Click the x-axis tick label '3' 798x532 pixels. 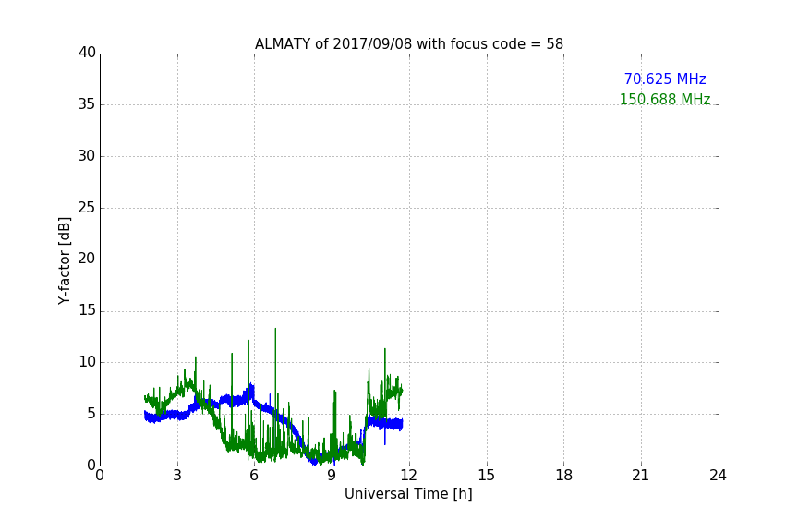[x=177, y=476]
